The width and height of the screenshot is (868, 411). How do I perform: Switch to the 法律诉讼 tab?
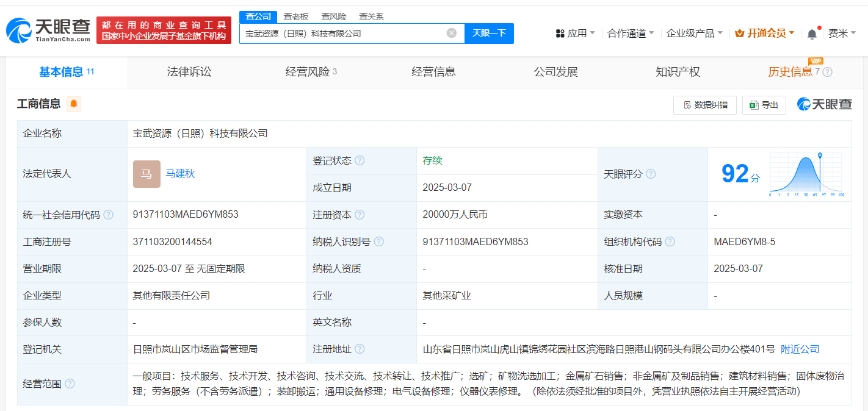coord(189,72)
